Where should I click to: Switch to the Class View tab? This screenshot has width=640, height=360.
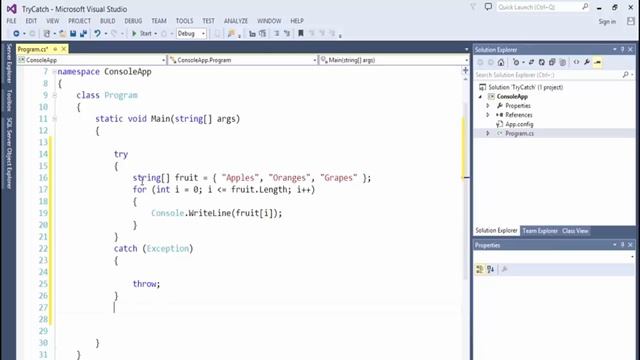coord(575,231)
